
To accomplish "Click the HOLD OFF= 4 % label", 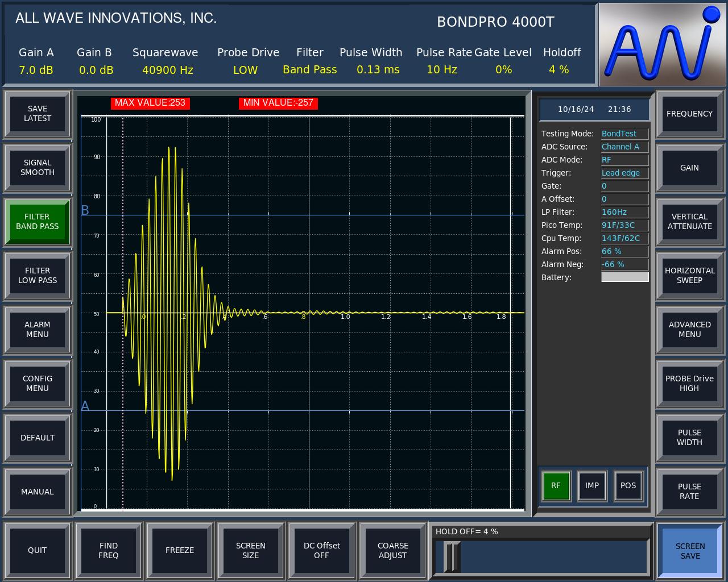I will pyautogui.click(x=467, y=531).
